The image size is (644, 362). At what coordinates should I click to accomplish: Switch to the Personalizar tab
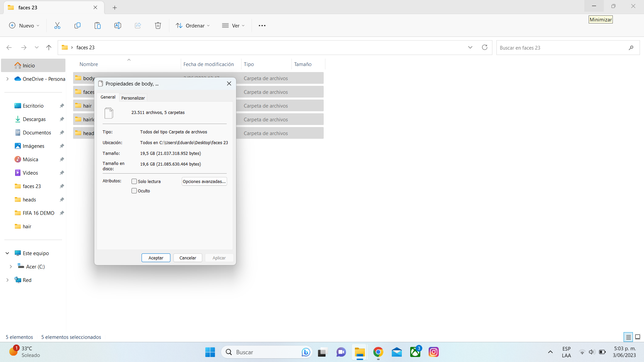click(x=133, y=98)
